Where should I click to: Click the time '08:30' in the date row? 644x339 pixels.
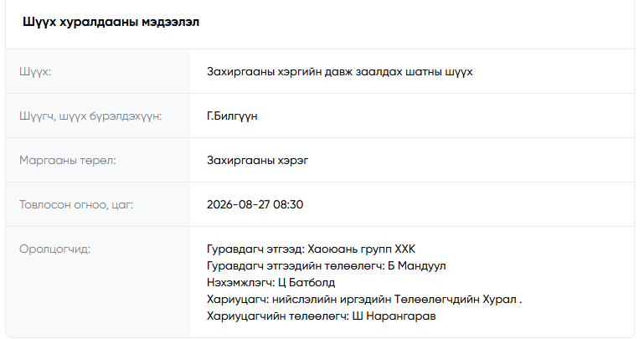coord(288,205)
